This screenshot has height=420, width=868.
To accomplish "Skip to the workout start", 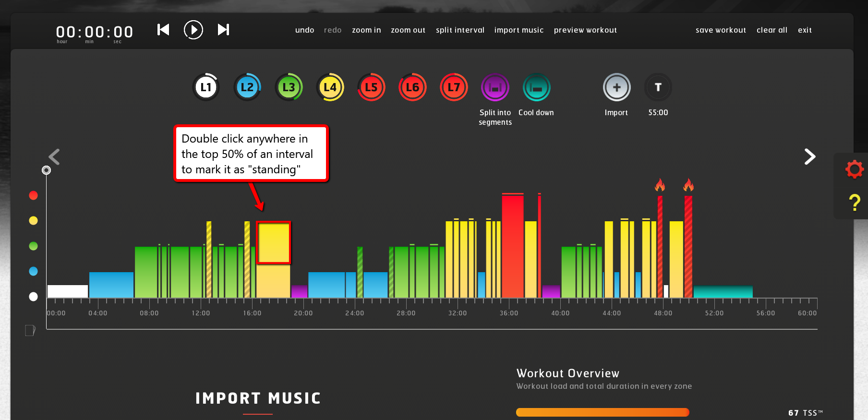I will click(163, 30).
